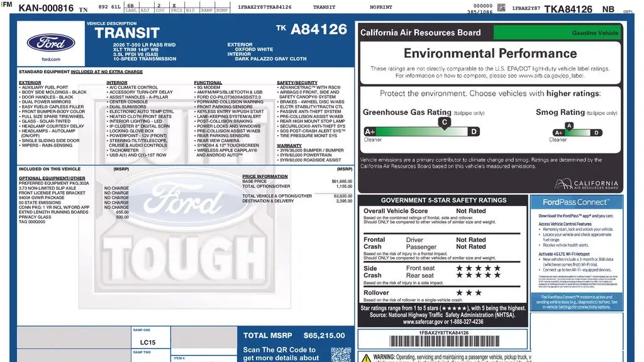Click the PRICE INFORMATION heading
Viewport: 644px width, 362px height.
265,177
